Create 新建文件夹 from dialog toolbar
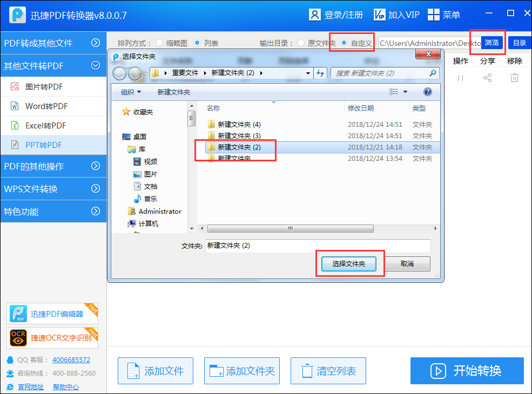Viewport: 532px width, 394px height. coord(174,92)
